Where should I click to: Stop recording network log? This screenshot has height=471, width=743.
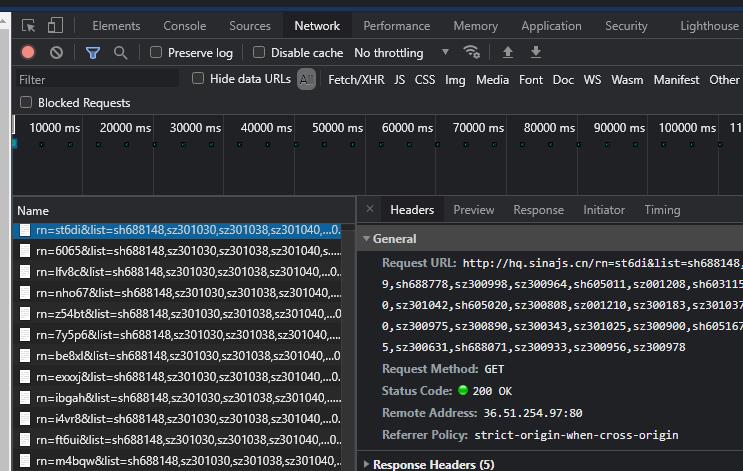click(x=28, y=53)
